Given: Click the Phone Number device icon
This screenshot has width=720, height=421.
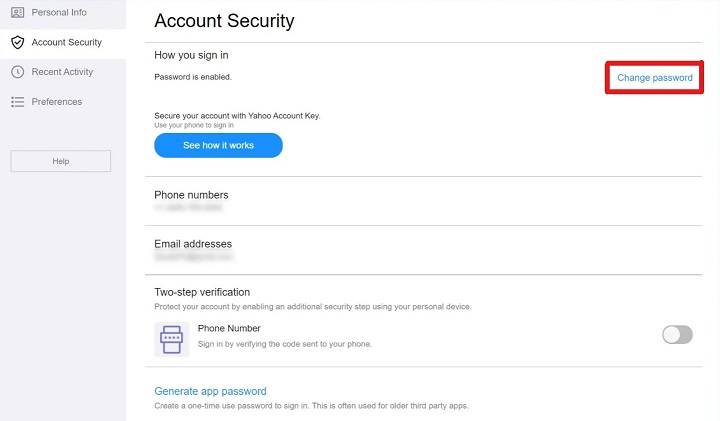Looking at the screenshot, I should click(x=171, y=339).
